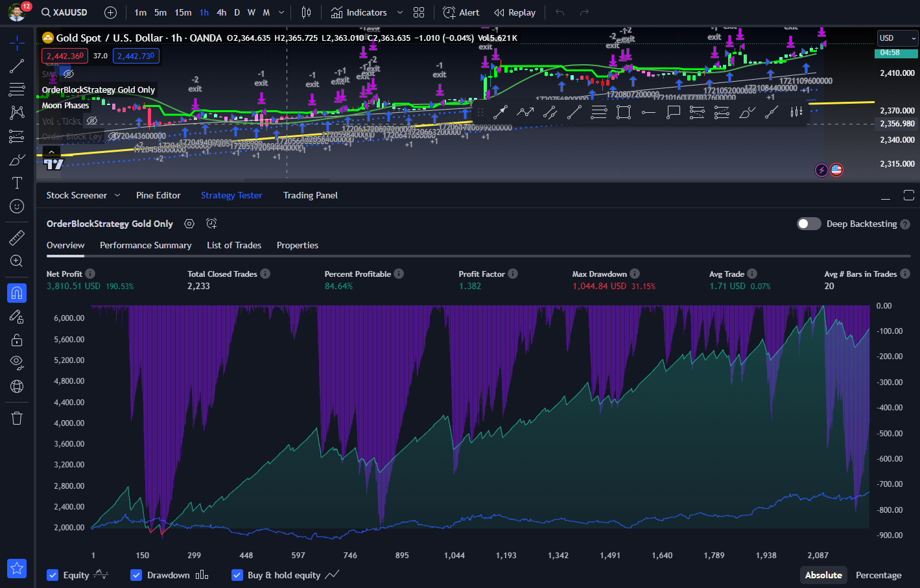
Task: Uncheck the Equity checkbox
Action: (x=53, y=575)
